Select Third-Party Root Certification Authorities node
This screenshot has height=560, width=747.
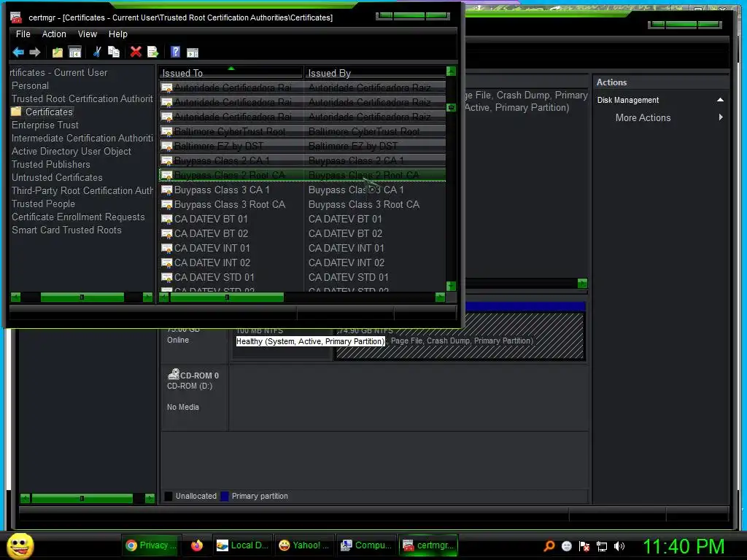click(x=82, y=190)
